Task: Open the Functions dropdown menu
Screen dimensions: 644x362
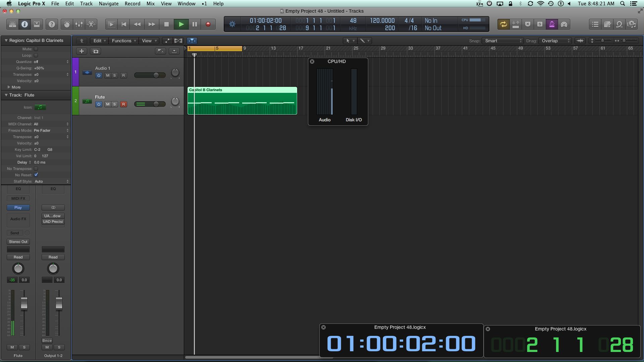Action: coord(124,41)
